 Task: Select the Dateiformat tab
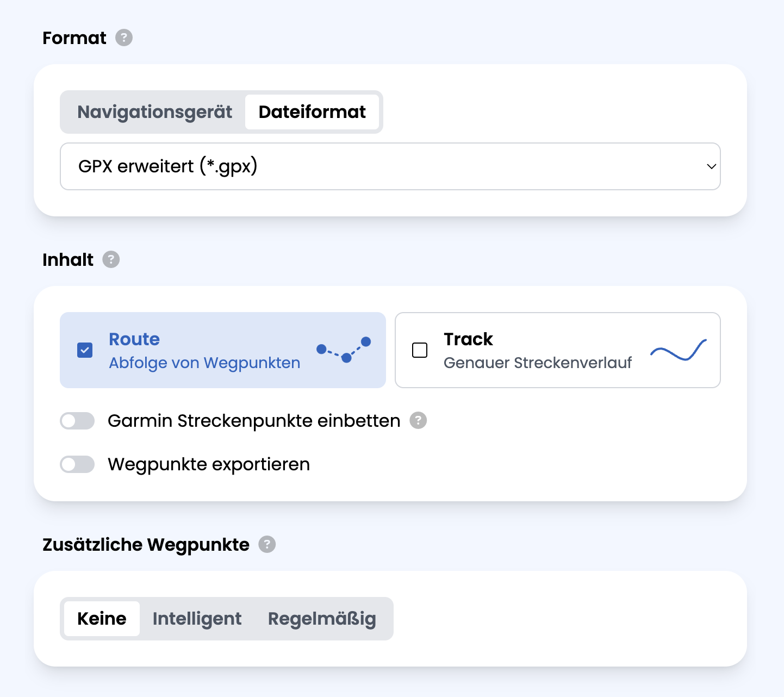coord(312,112)
